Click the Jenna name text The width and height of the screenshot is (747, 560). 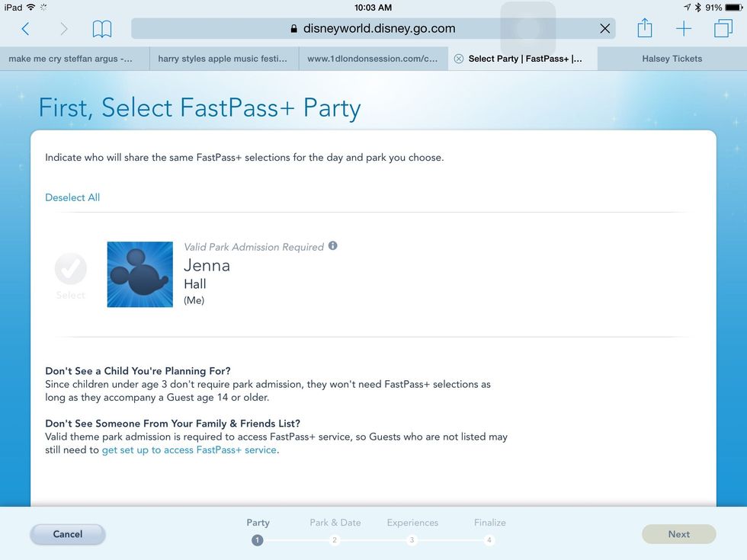coord(207,265)
